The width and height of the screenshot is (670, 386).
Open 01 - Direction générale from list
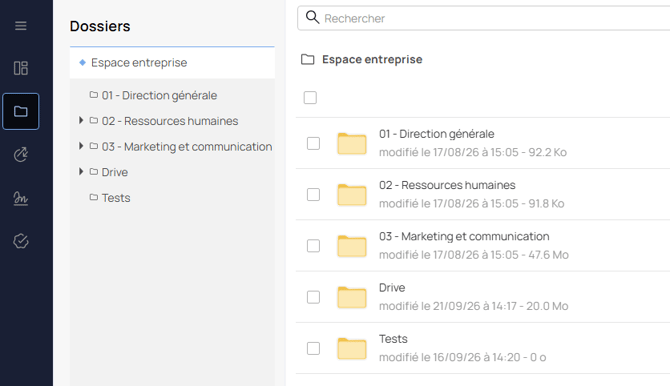(436, 134)
